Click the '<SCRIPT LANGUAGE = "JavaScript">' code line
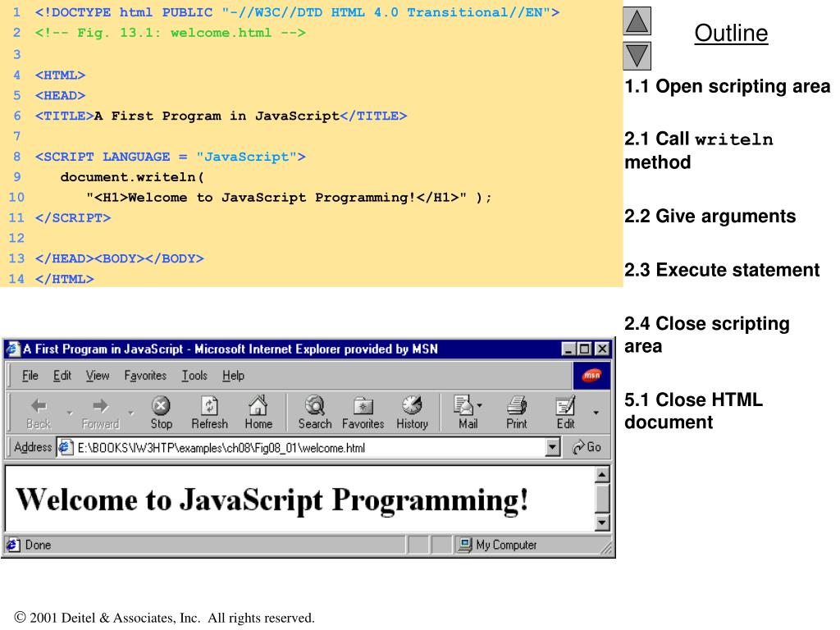 click(x=171, y=157)
